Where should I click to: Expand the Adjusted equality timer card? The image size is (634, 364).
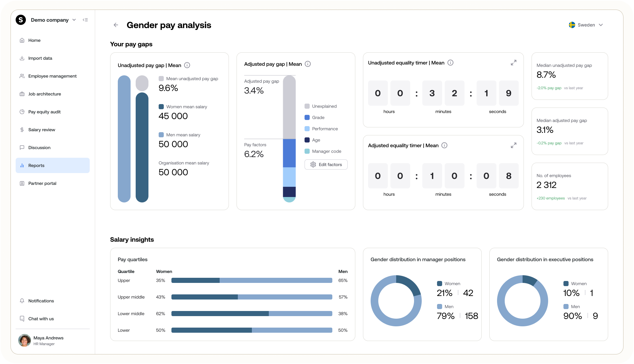tap(514, 145)
